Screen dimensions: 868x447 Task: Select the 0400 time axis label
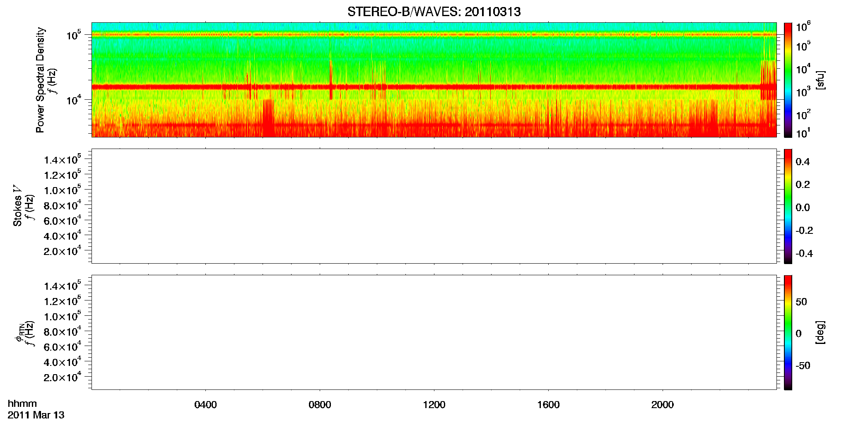(x=205, y=405)
